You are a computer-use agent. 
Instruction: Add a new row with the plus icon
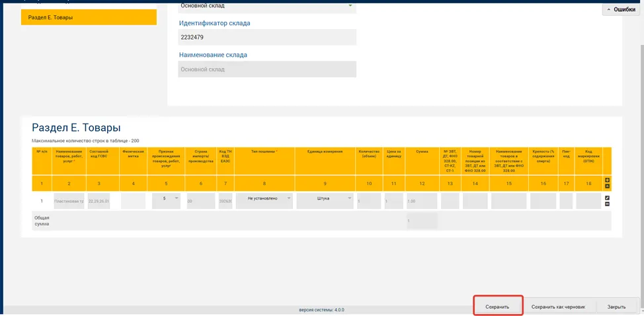(x=608, y=180)
